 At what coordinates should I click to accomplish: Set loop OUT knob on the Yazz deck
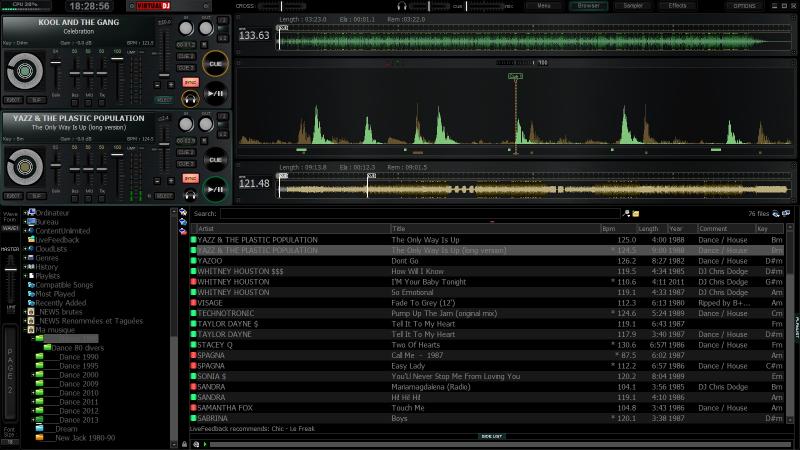206,124
